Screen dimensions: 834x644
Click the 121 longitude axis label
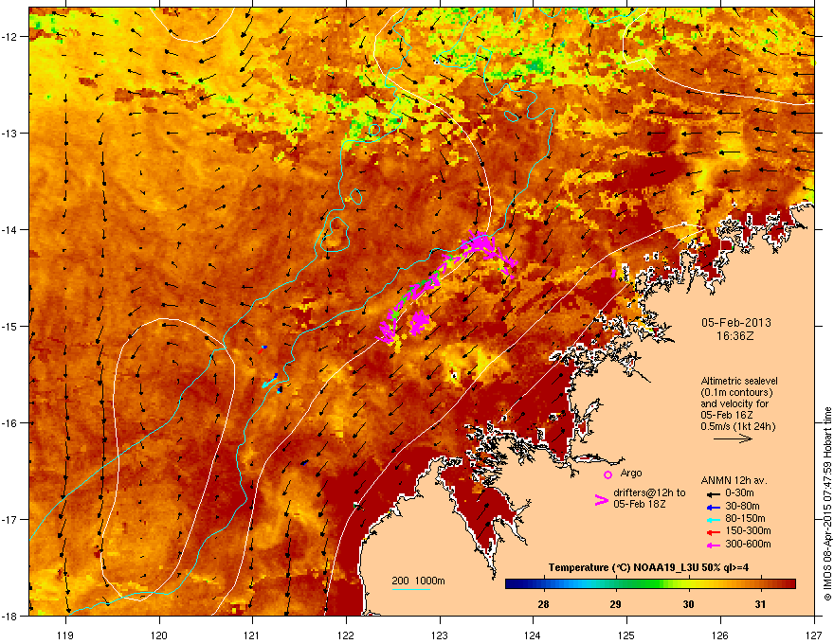[252, 635]
